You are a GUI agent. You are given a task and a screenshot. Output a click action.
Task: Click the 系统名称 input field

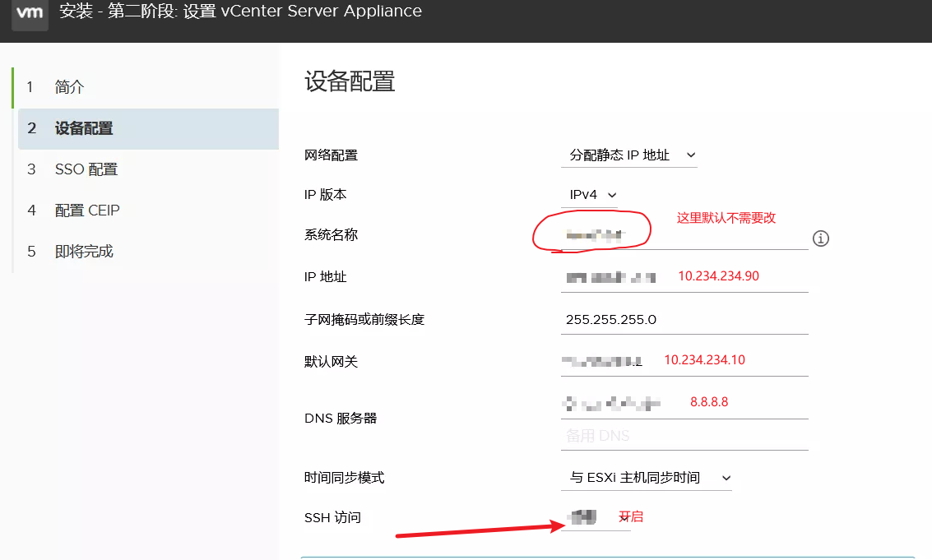click(x=683, y=237)
